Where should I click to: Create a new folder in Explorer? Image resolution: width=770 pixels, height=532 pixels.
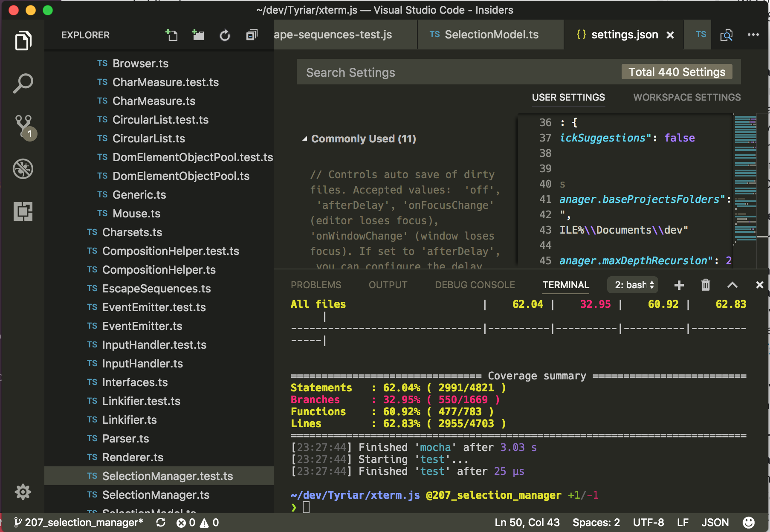198,35
